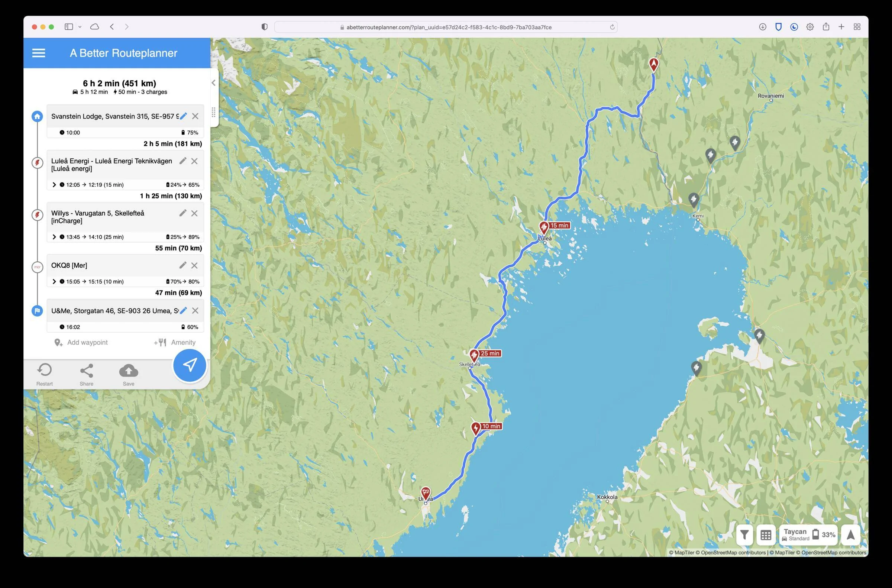This screenshot has height=588, width=892.
Task: Open Taycan Standard vehicle settings
Action: (796, 535)
